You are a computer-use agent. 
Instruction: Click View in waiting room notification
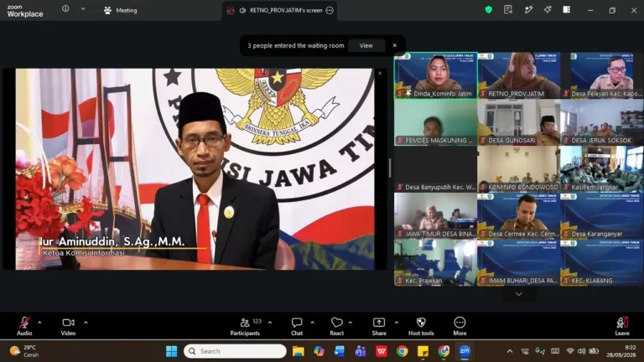click(366, 45)
